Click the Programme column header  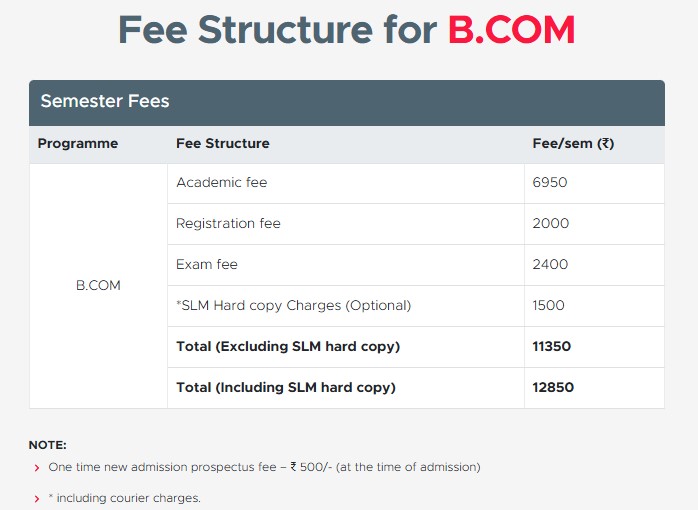click(78, 143)
